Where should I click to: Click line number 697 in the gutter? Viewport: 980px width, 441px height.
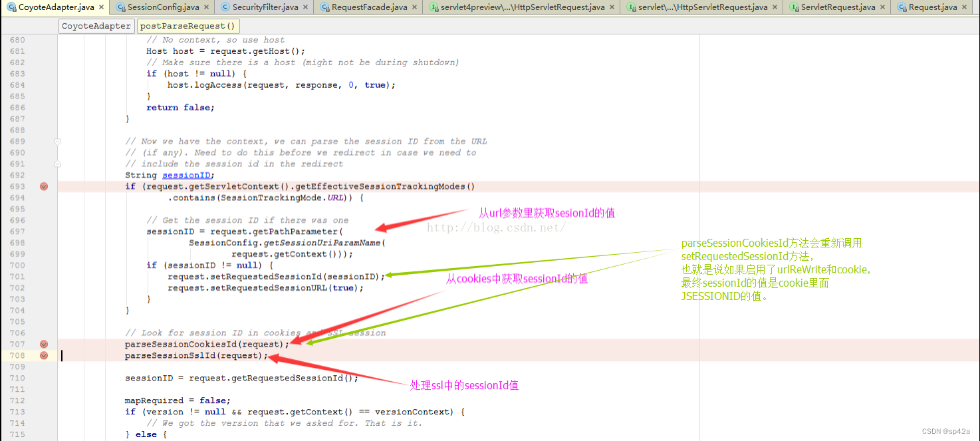(x=17, y=231)
